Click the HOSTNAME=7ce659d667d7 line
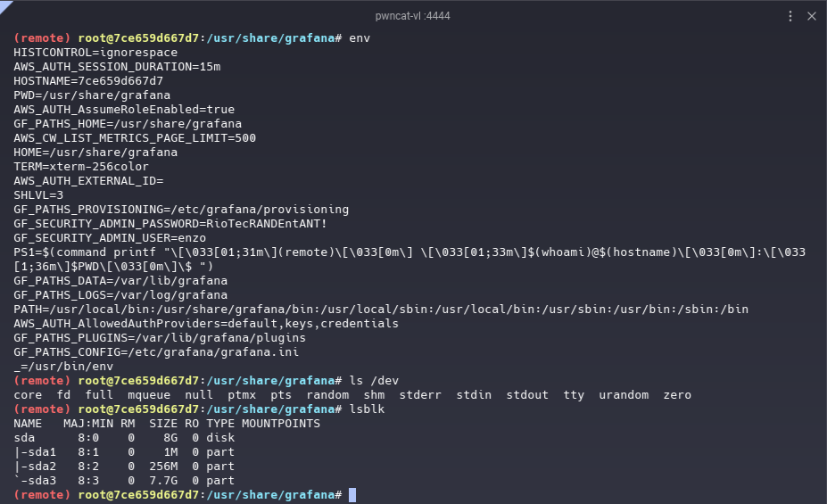827x504 pixels. pyautogui.click(x=88, y=81)
